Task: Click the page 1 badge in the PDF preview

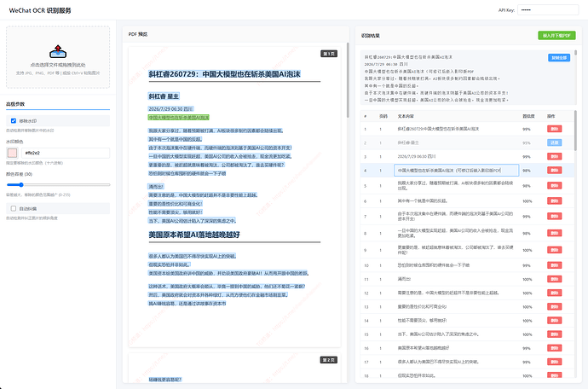Action: [329, 54]
